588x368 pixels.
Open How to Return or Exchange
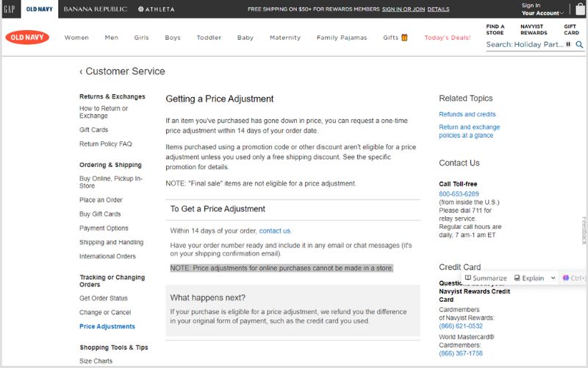coord(104,112)
